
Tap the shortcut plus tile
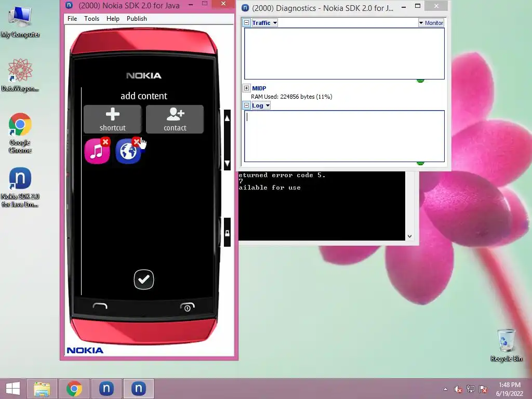tap(112, 119)
